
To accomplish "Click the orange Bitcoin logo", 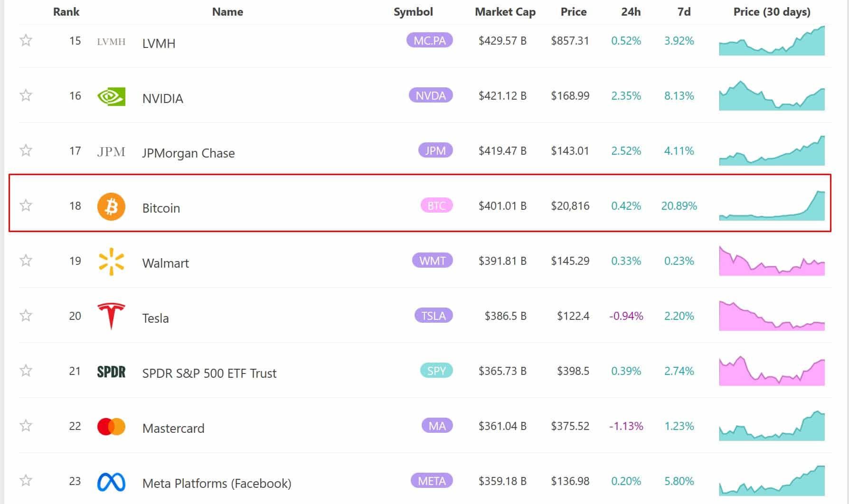I will 111,206.
